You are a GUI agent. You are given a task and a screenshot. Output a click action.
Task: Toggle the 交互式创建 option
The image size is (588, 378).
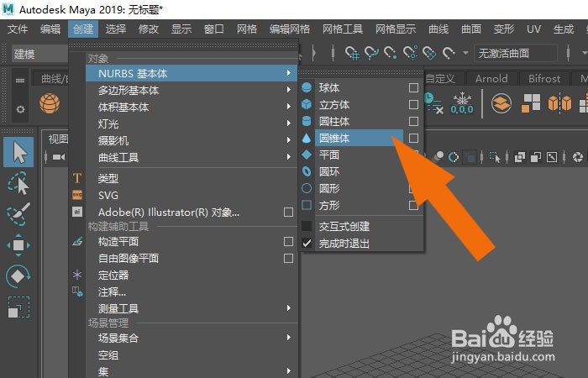(x=307, y=226)
